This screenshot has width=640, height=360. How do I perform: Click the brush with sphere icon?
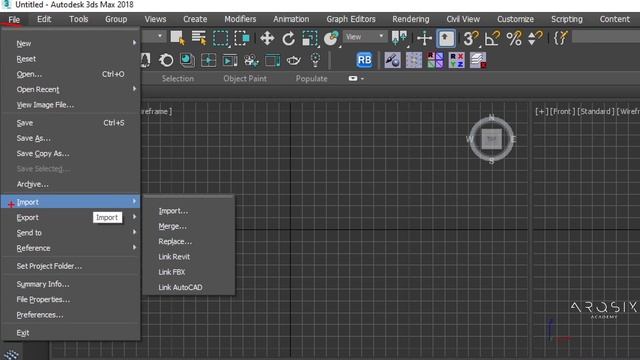pyautogui.click(x=392, y=60)
